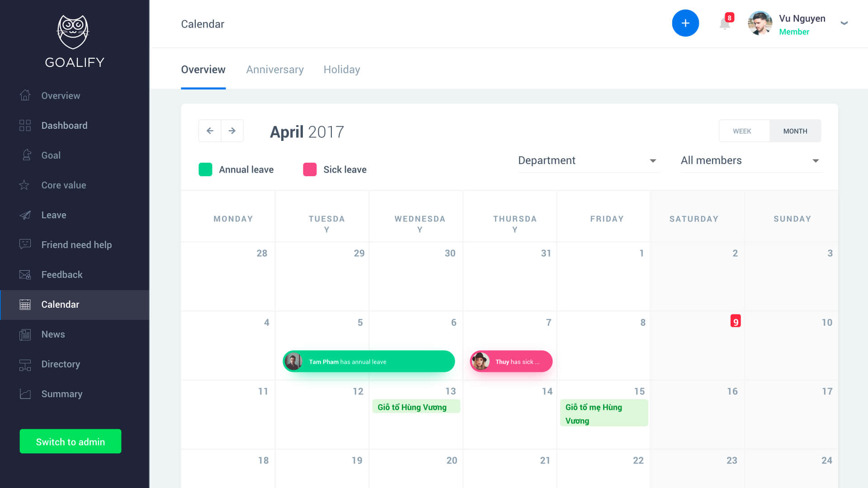The height and width of the screenshot is (488, 868).
Task: Advance to next month arrow
Action: point(232,131)
